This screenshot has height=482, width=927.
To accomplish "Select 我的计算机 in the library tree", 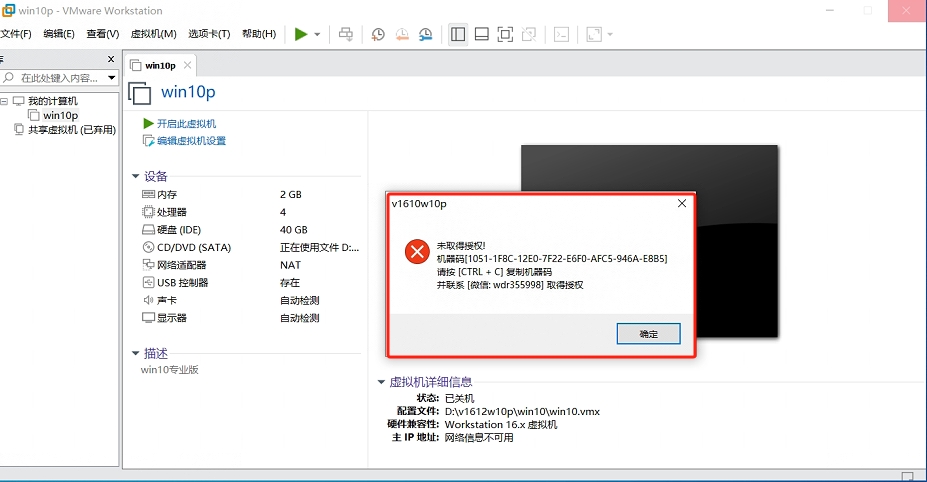I will [53, 101].
